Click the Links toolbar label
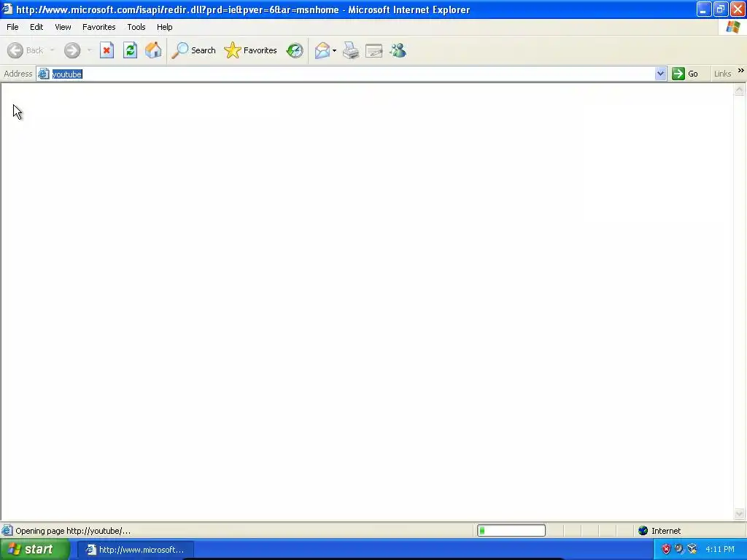The image size is (747, 560). tap(722, 74)
